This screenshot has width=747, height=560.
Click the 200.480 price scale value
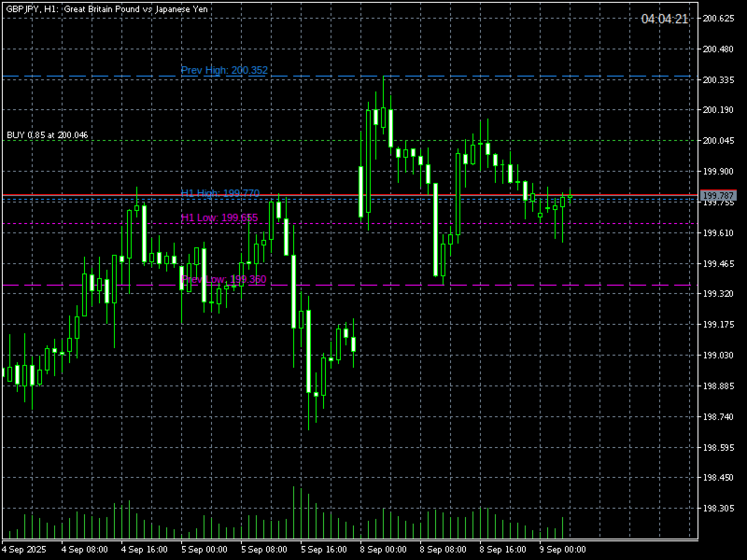pos(718,49)
